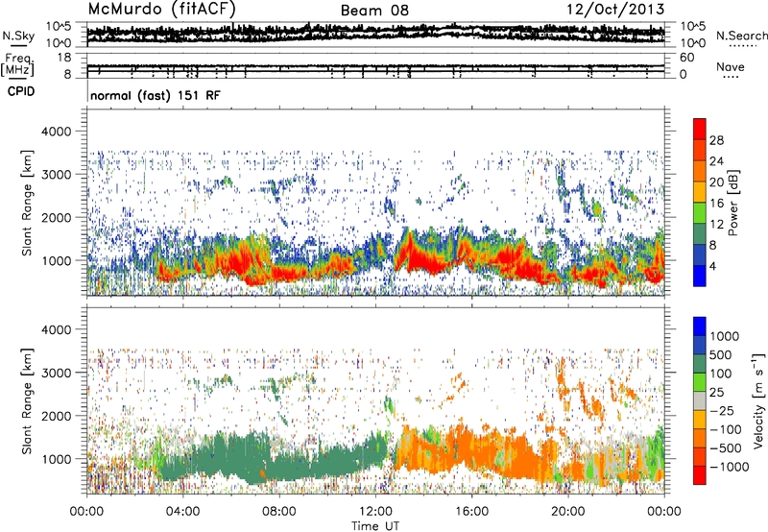Click the grey band of velocity colorbar

pyautogui.click(x=700, y=400)
